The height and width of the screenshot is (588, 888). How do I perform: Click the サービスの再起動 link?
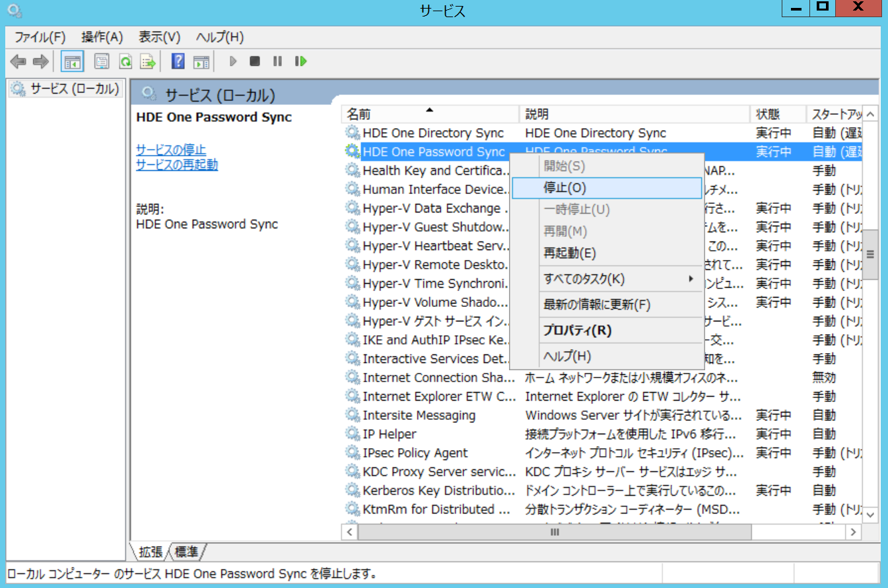click(x=176, y=165)
